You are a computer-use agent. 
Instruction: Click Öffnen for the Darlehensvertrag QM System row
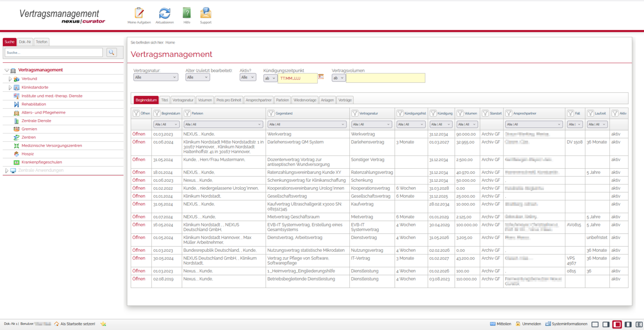click(x=139, y=142)
